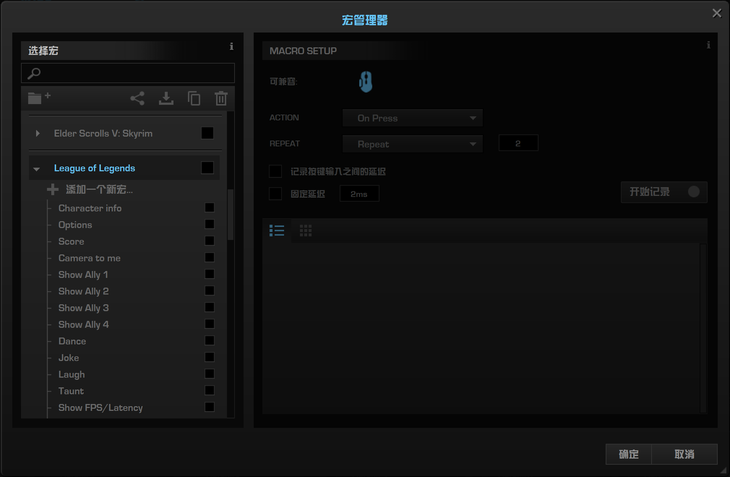Image resolution: width=730 pixels, height=477 pixels.
Task: Click the repeat count field showing 2
Action: click(518, 143)
